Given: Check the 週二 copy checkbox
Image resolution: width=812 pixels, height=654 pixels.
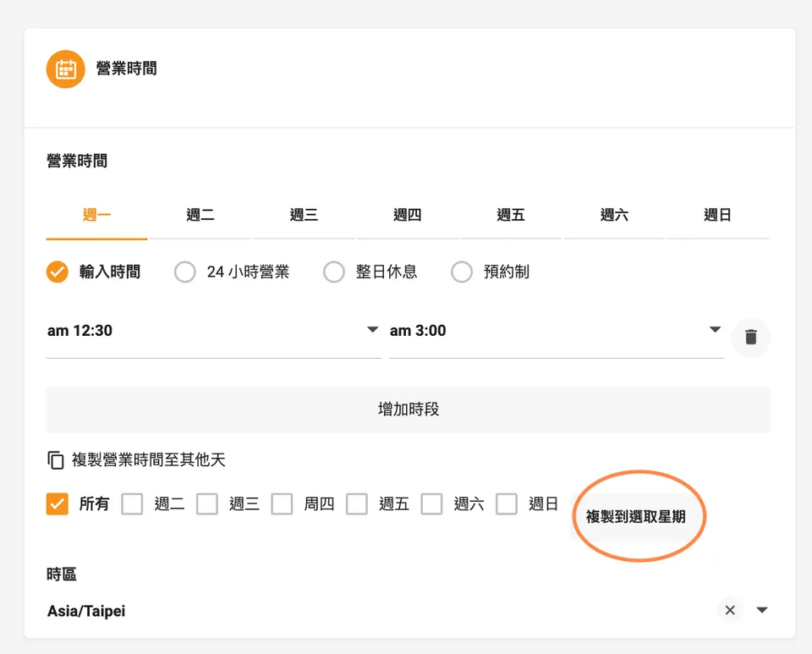Looking at the screenshot, I should [132, 504].
